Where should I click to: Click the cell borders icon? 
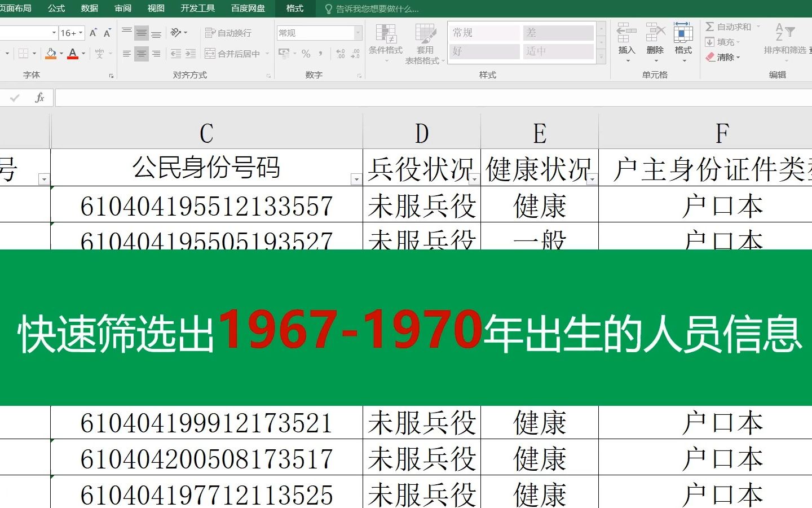(24, 54)
